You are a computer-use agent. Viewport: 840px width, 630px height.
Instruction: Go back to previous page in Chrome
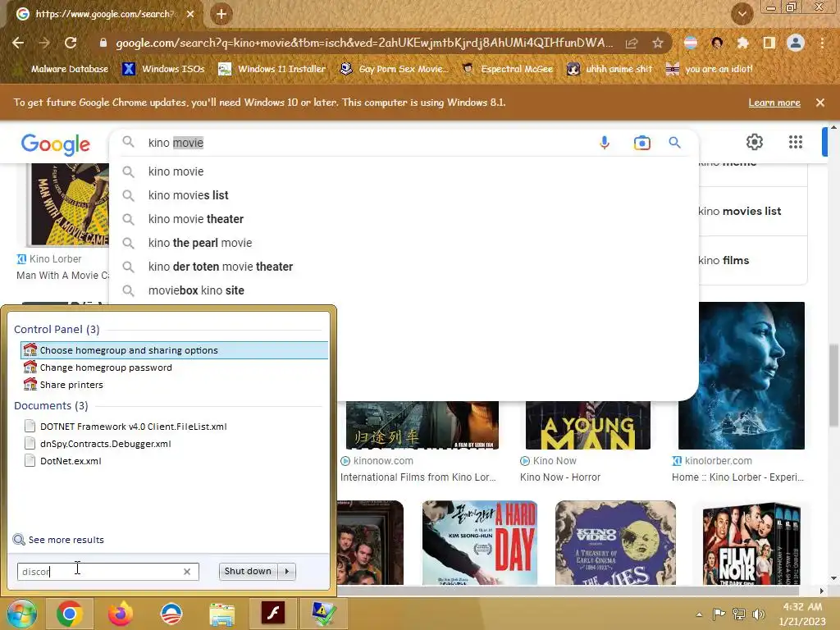point(18,43)
